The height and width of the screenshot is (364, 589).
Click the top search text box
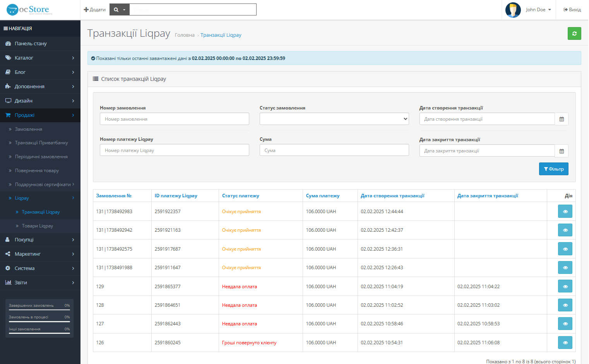pos(193,10)
